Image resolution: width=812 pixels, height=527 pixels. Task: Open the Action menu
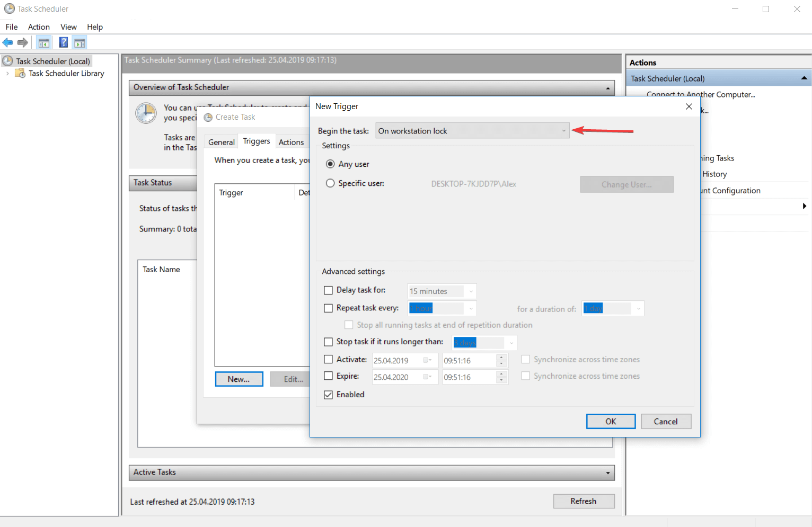click(38, 26)
